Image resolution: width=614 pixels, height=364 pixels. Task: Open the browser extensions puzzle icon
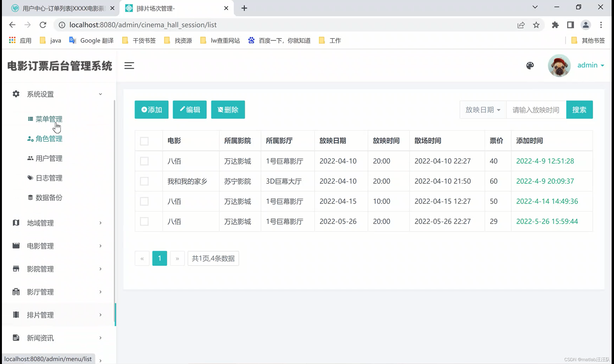pos(555,25)
